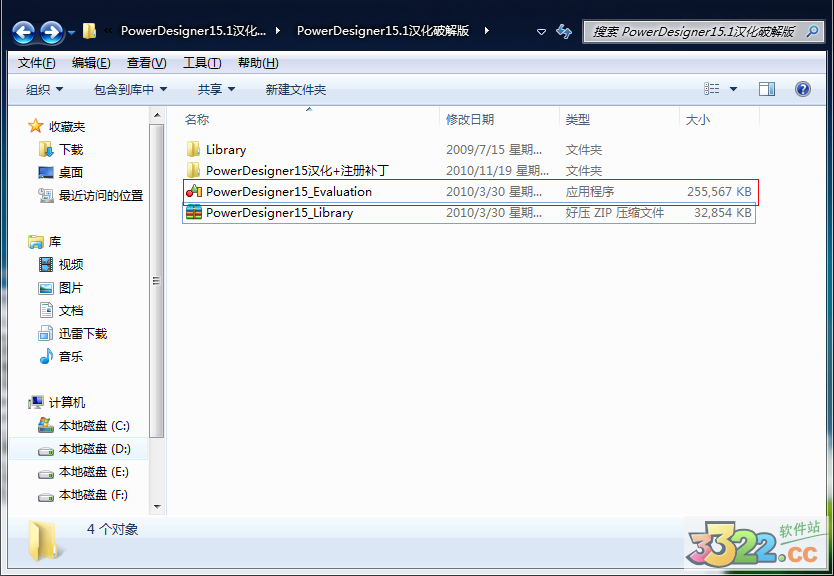Select the PowerDesigner15.1汉化... breadcrumb
Image resolution: width=834 pixels, height=576 pixels.
point(194,31)
